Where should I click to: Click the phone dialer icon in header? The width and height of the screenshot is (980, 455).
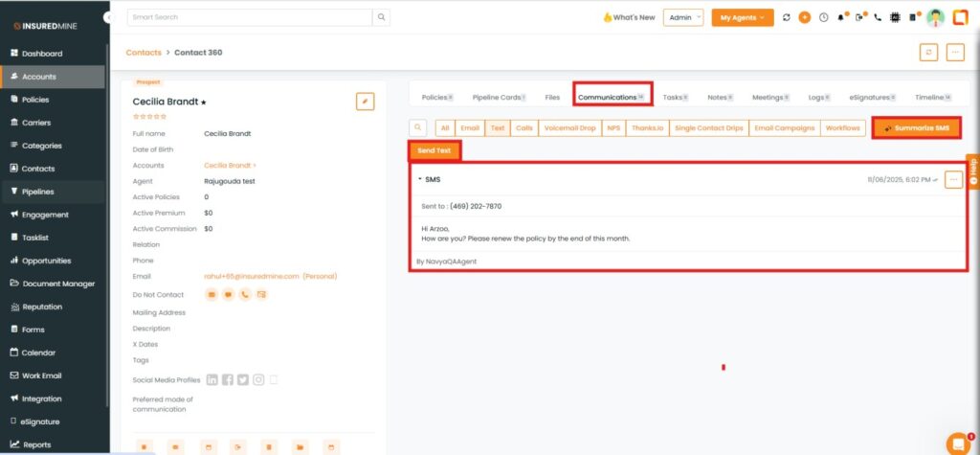[878, 17]
